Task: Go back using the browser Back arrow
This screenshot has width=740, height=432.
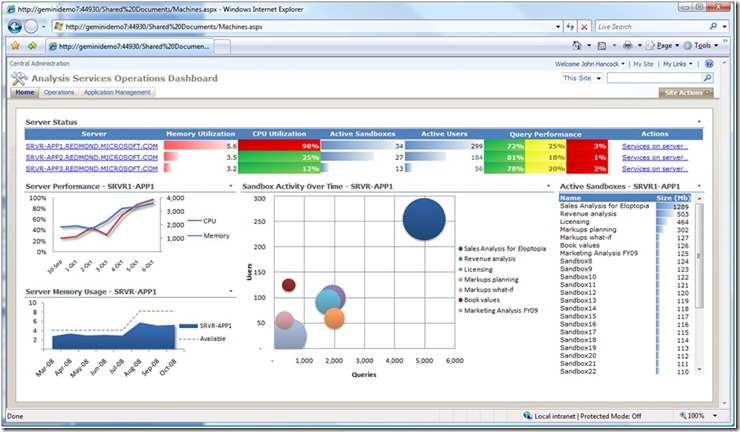Action: pyautogui.click(x=15, y=26)
